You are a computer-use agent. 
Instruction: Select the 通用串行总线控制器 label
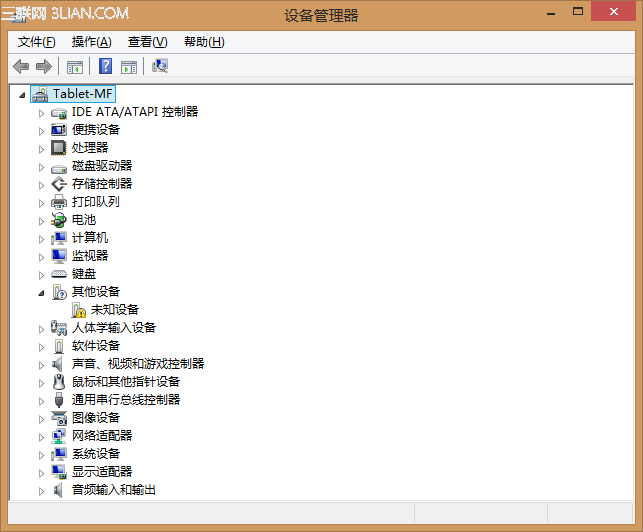pyautogui.click(x=126, y=400)
